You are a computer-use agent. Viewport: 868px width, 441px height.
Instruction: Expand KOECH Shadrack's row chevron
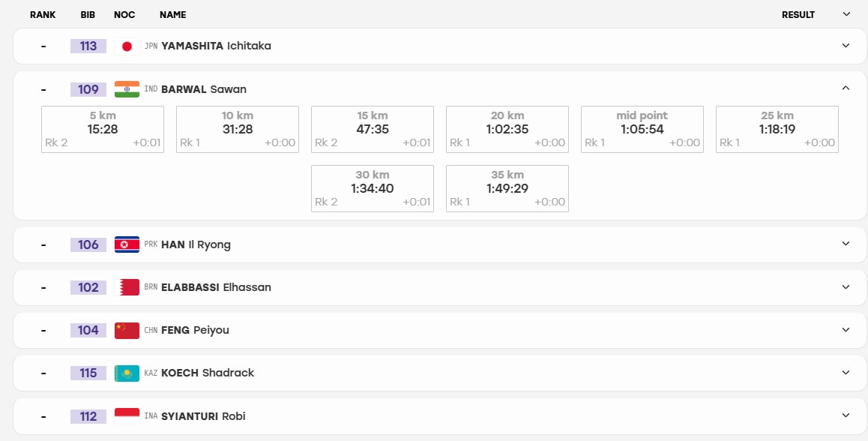(846, 372)
